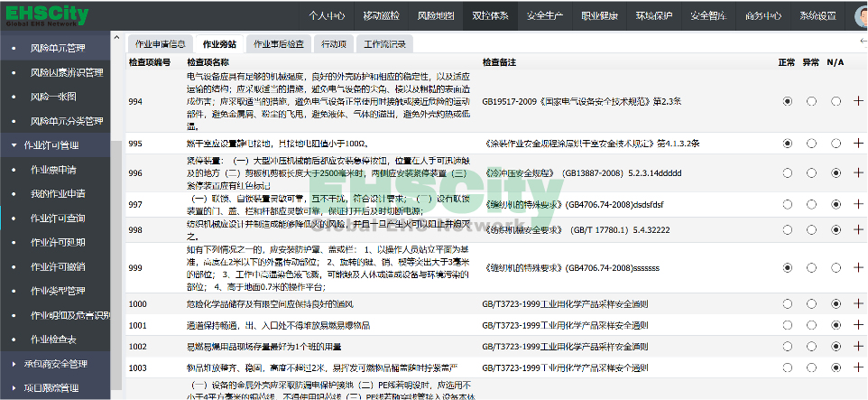Click the plus icon for row 1002
This screenshot has width=868, height=400.
pyautogui.click(x=858, y=346)
